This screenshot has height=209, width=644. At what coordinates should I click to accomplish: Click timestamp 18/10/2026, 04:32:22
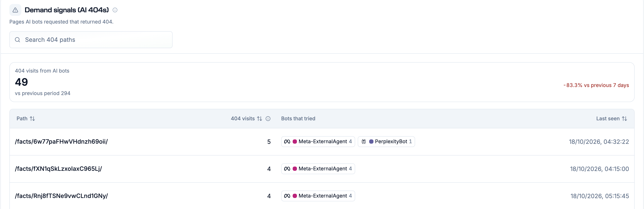[x=599, y=142]
